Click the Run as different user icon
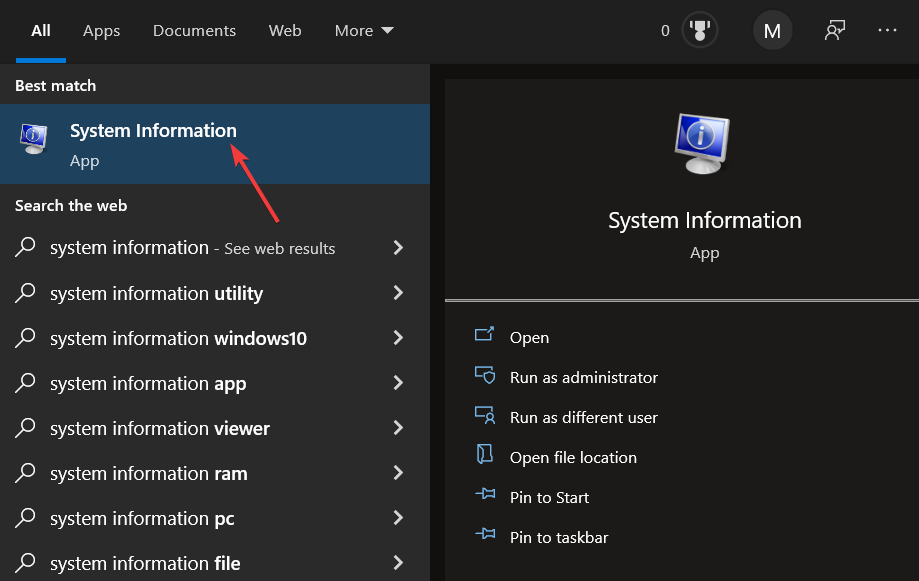This screenshot has height=581, width=919. coord(485,417)
